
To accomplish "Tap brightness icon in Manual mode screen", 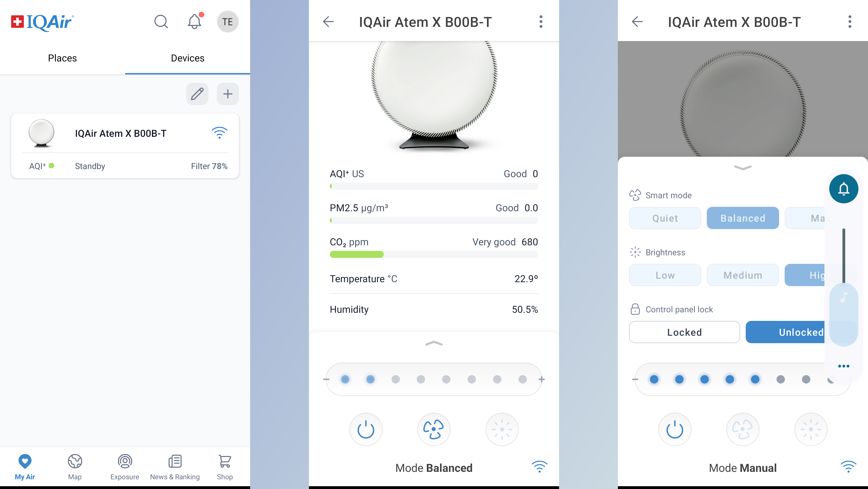I will (x=811, y=429).
